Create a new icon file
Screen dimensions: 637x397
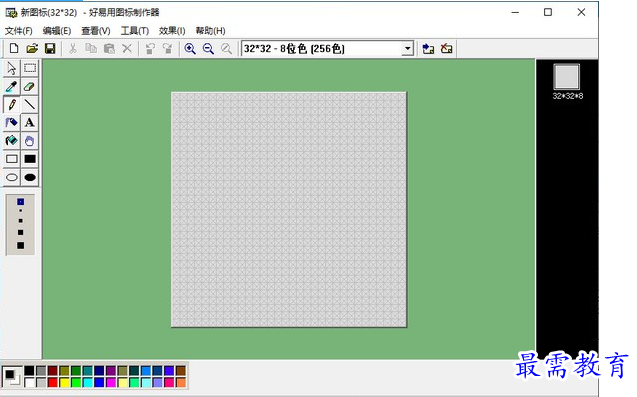[14, 49]
